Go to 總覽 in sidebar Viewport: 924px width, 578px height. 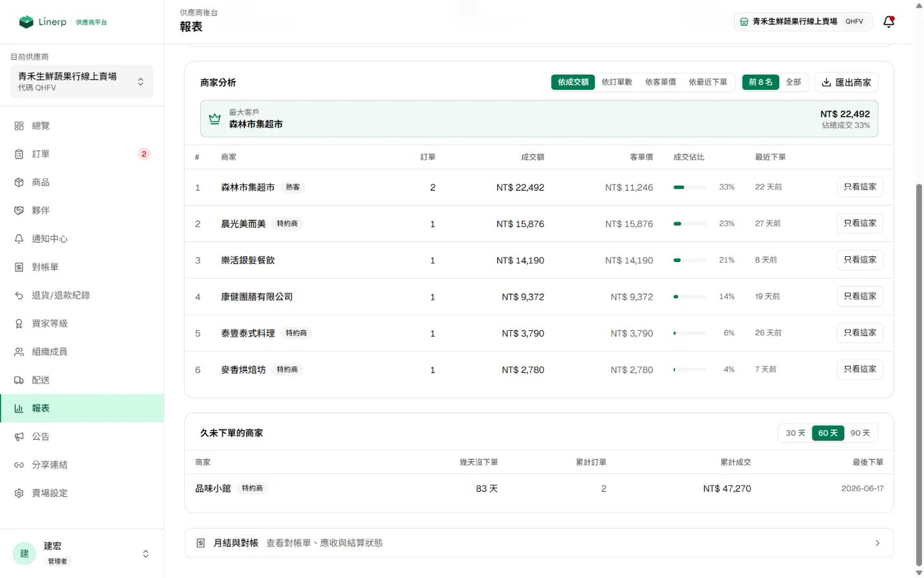82,126
